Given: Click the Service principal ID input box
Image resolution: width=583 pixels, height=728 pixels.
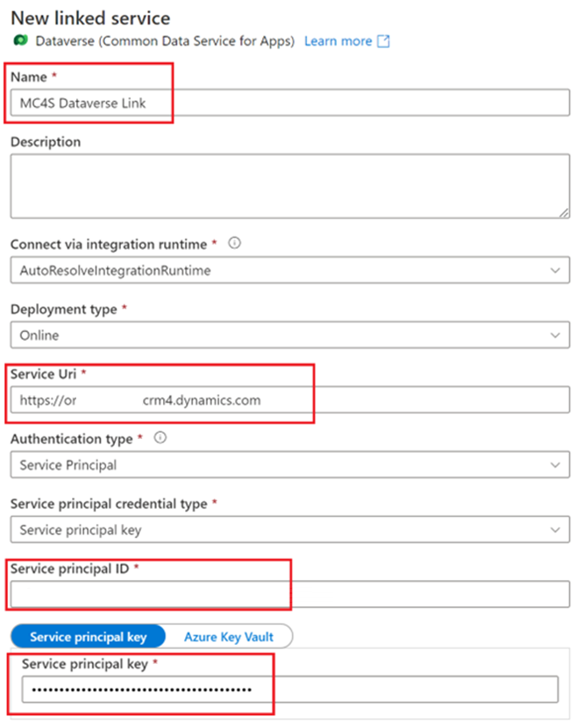Looking at the screenshot, I should [x=290, y=594].
